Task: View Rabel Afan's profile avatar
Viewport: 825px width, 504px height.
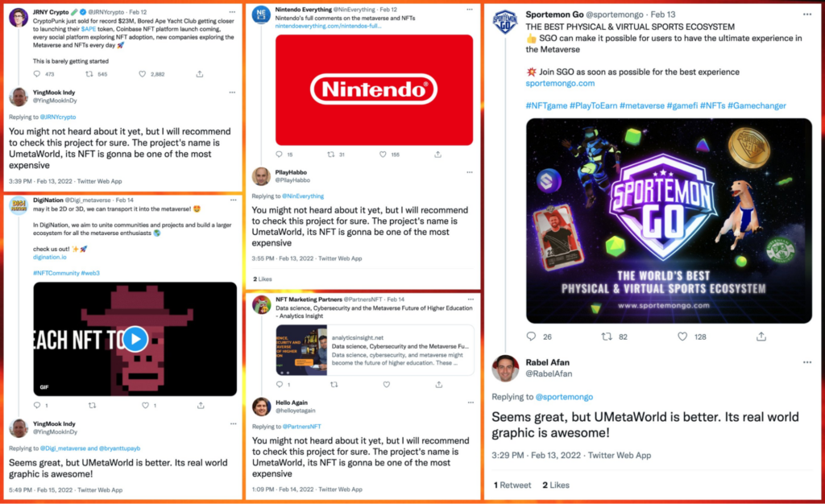Action: pos(505,369)
